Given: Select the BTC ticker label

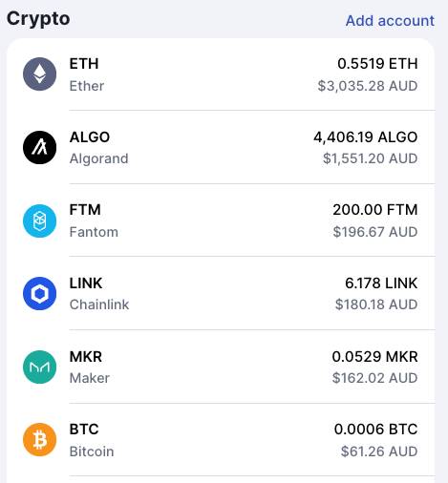Looking at the screenshot, I should [x=84, y=430].
